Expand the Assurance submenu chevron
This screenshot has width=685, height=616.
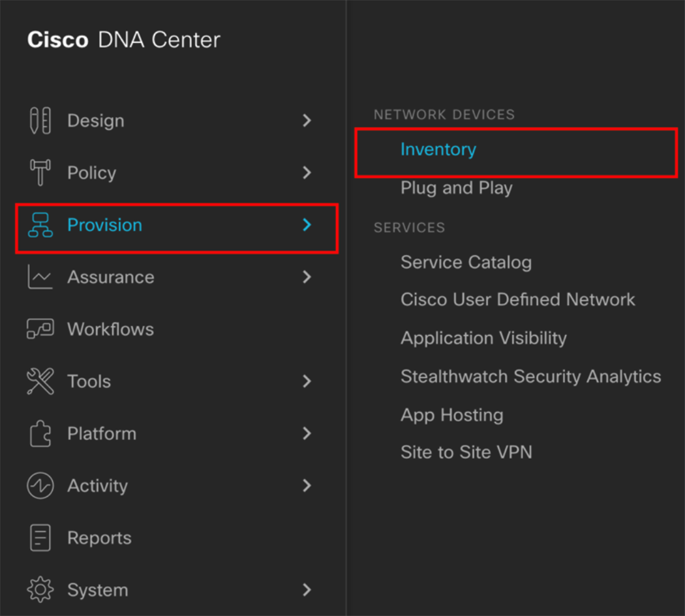[x=307, y=277]
